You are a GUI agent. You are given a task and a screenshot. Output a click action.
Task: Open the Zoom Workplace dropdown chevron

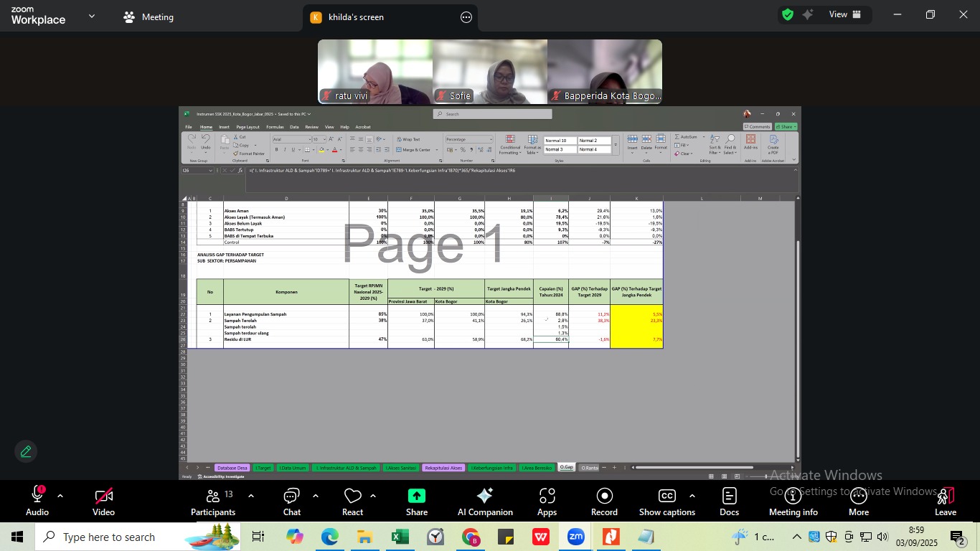[x=92, y=16]
